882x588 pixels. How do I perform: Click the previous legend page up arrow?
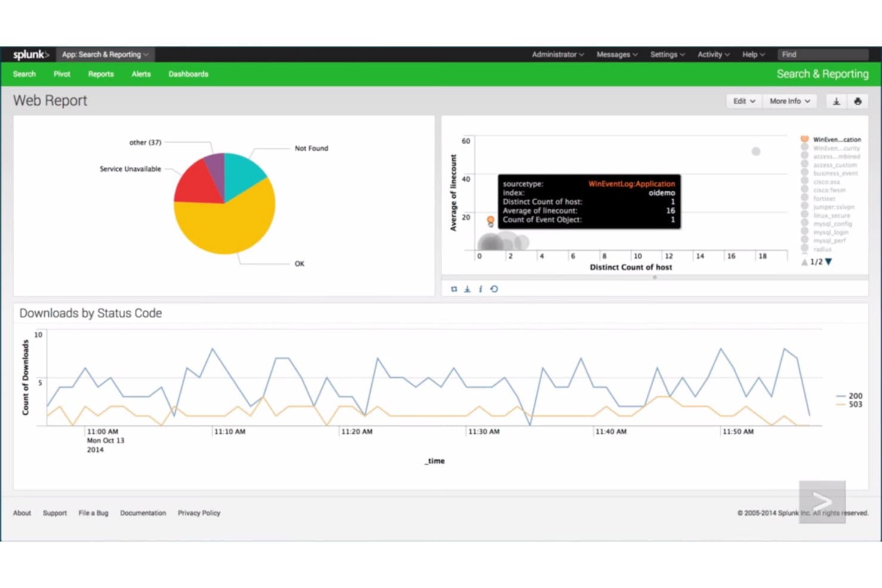pyautogui.click(x=805, y=262)
